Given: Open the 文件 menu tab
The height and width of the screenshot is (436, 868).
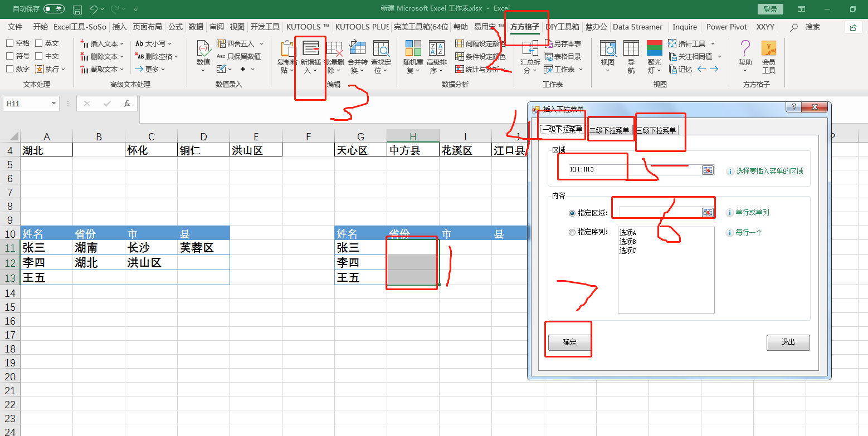Looking at the screenshot, I should pyautogui.click(x=15, y=27).
